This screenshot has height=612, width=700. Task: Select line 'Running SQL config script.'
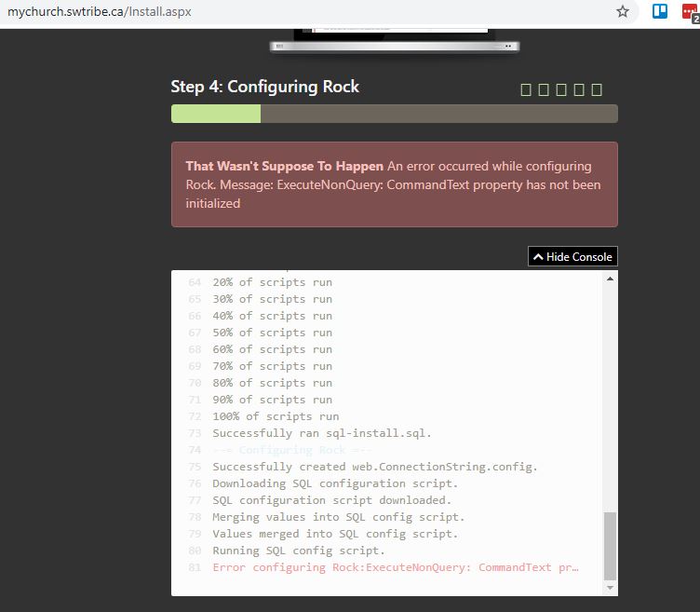[299, 551]
